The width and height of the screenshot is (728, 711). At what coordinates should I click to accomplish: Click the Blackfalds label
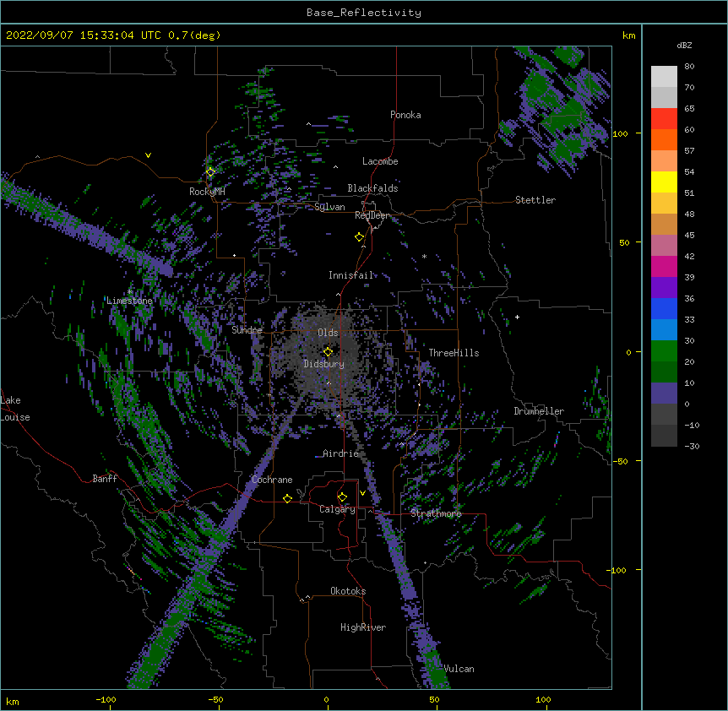[x=372, y=188]
